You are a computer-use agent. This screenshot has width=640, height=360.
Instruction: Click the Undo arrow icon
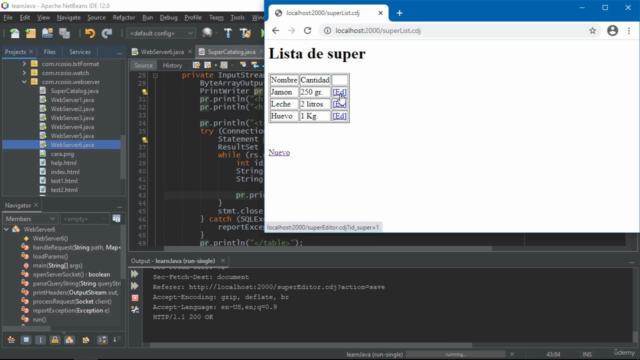click(90, 33)
